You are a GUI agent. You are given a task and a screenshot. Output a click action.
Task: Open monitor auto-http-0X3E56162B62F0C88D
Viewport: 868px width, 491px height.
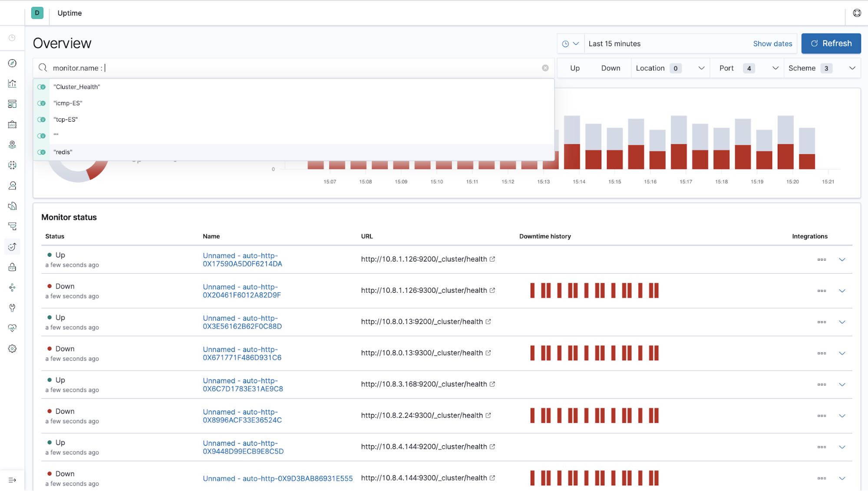(x=242, y=322)
